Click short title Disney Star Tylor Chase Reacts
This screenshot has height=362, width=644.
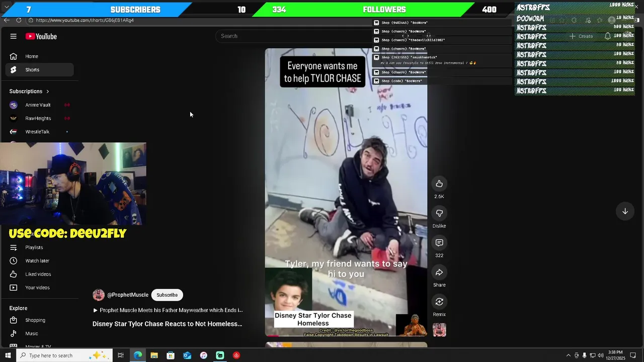[168, 324]
